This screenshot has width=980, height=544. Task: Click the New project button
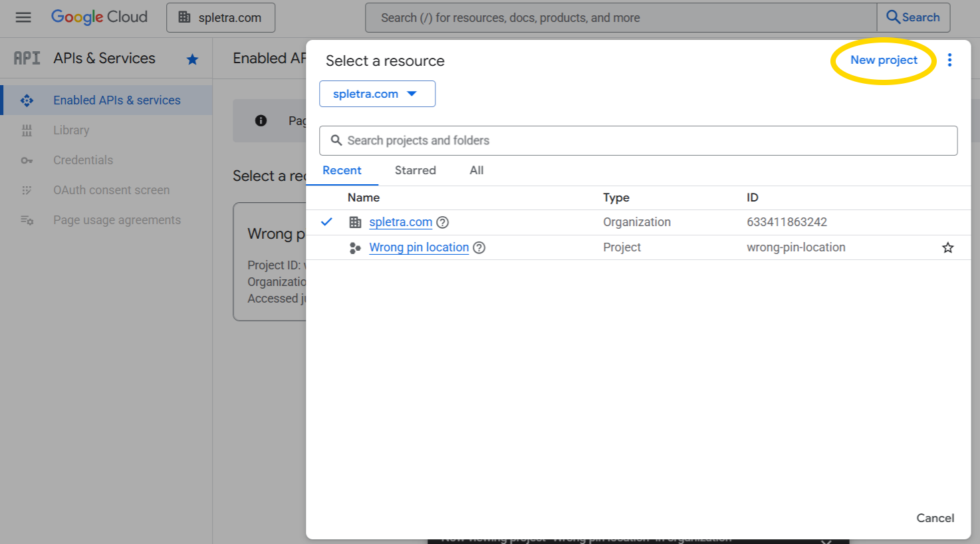pyautogui.click(x=884, y=59)
